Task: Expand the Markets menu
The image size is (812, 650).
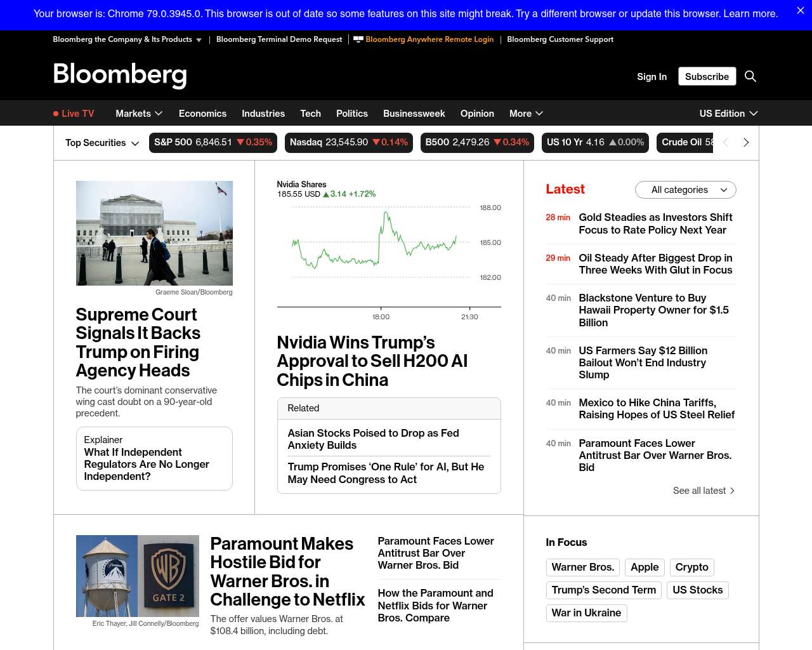Action: click(139, 114)
